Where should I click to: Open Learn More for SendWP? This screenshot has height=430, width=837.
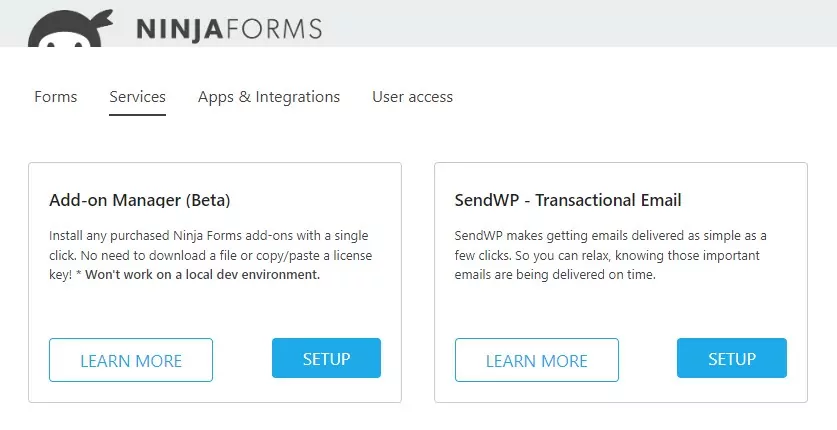point(536,360)
